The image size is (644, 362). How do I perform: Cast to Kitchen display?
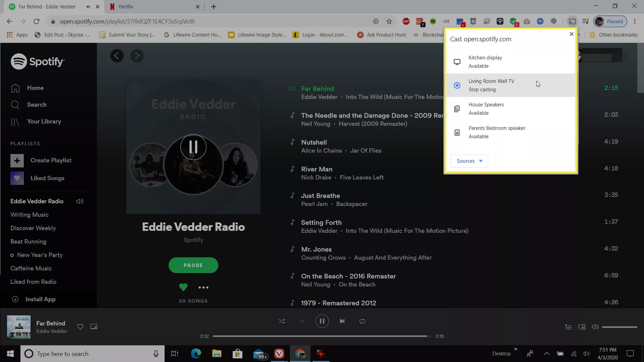511,62
